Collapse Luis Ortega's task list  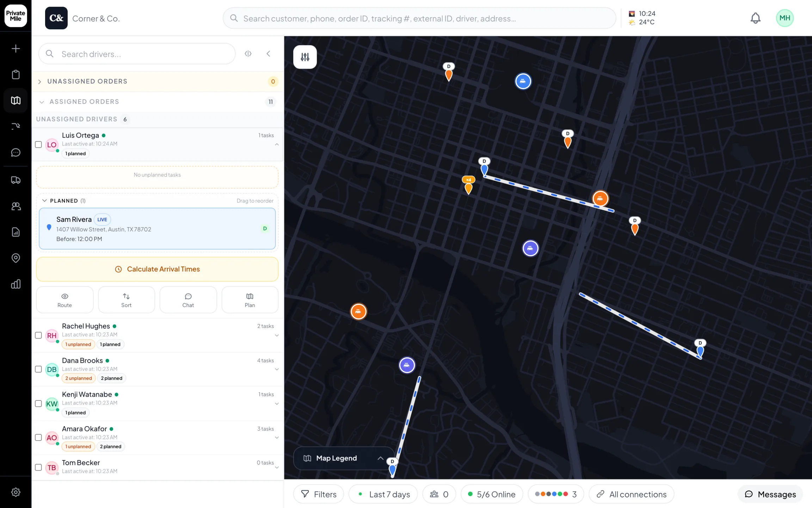277,145
